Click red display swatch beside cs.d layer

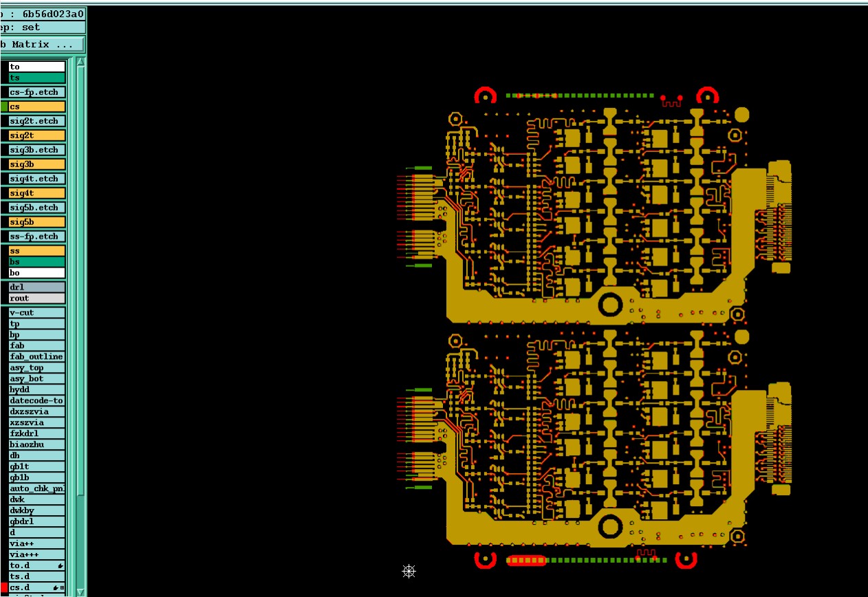click(3, 588)
